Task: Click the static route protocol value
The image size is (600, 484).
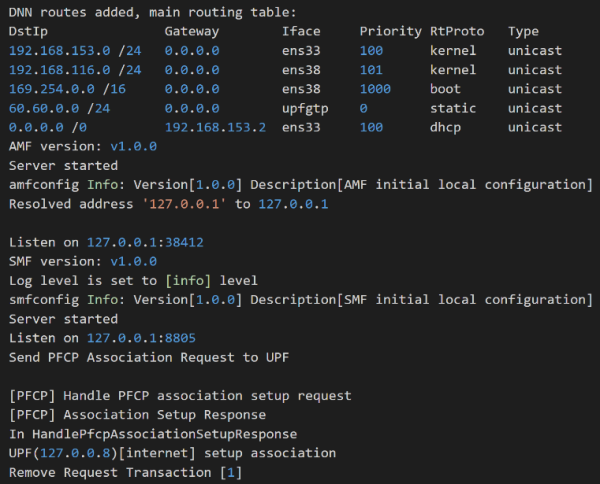Action: pyautogui.click(x=453, y=108)
